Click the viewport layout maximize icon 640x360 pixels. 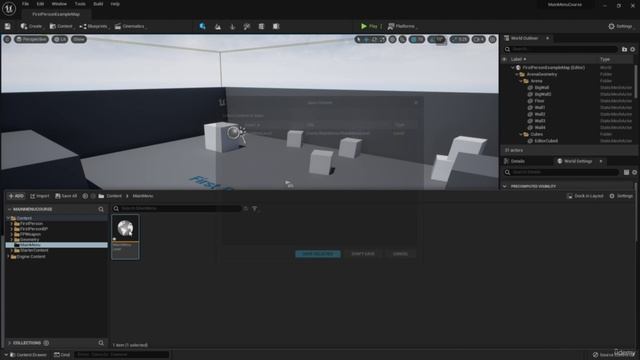click(x=493, y=40)
